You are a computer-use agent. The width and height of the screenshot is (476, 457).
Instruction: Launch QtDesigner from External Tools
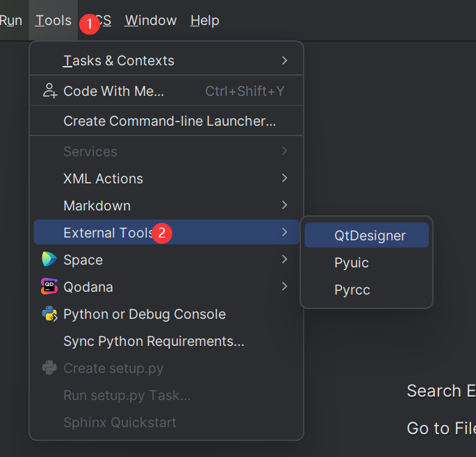coord(370,235)
